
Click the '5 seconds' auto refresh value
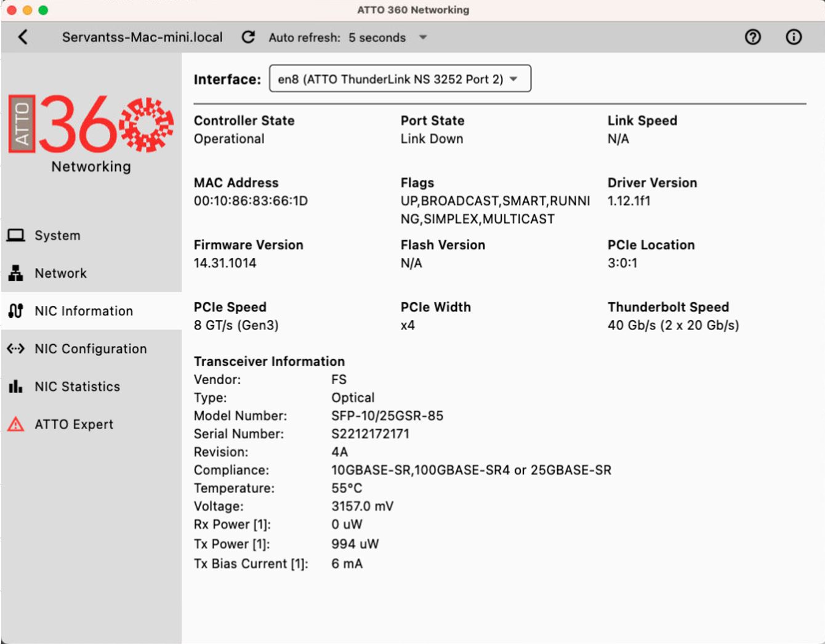coord(377,38)
